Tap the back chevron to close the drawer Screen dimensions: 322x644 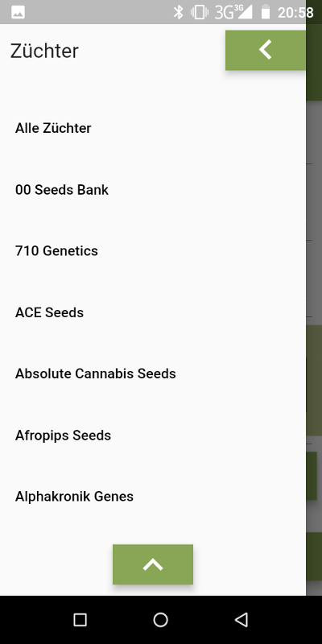266,50
